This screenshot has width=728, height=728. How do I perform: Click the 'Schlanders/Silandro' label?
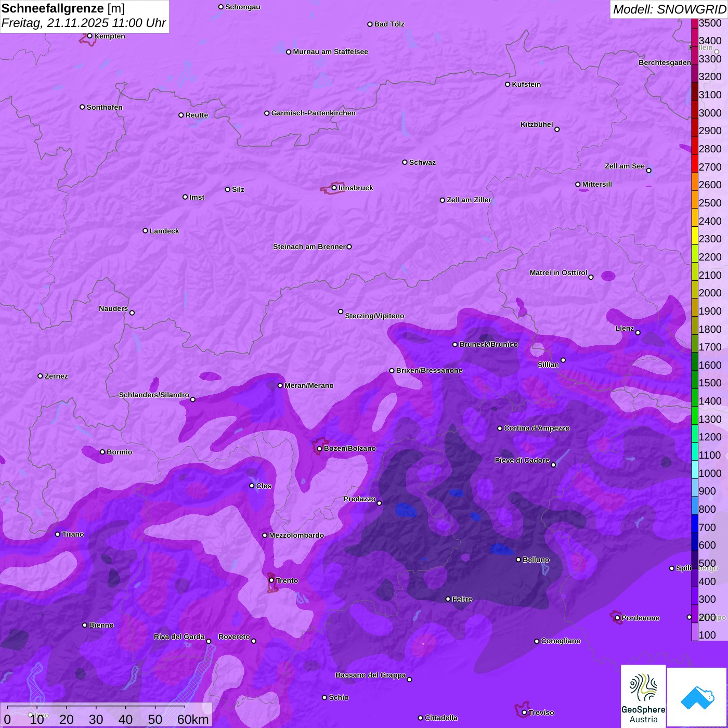point(154,395)
